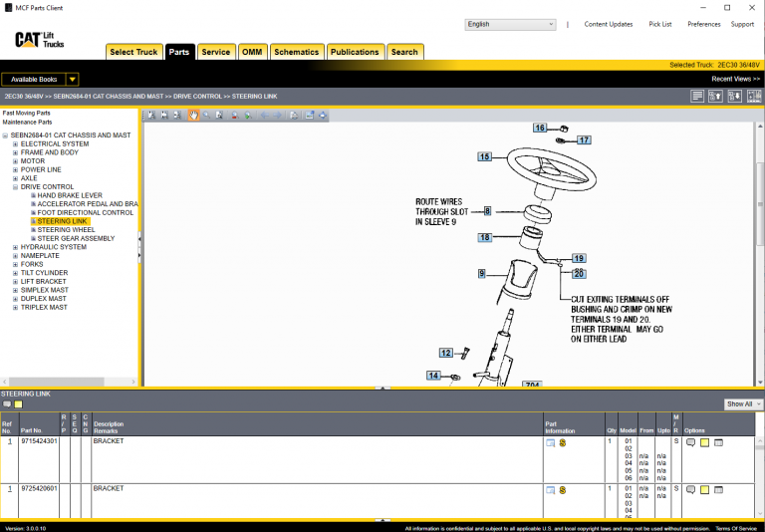Screen dimensions: 765x532
Task: Click the Content Updates link
Action: pos(608,24)
